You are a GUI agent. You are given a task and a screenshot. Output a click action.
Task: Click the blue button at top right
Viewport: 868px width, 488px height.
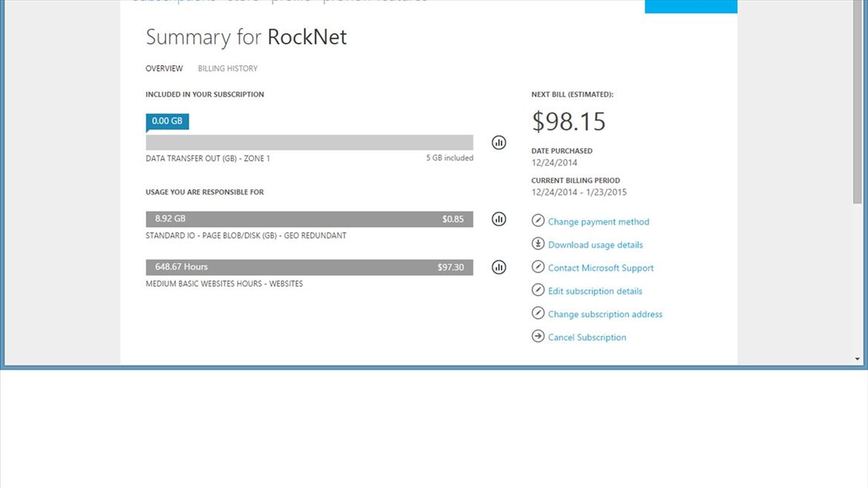click(691, 6)
